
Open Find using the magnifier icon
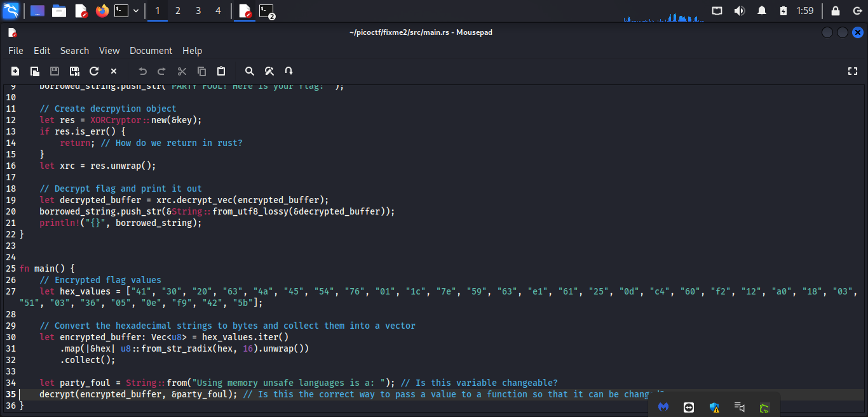[x=250, y=71]
